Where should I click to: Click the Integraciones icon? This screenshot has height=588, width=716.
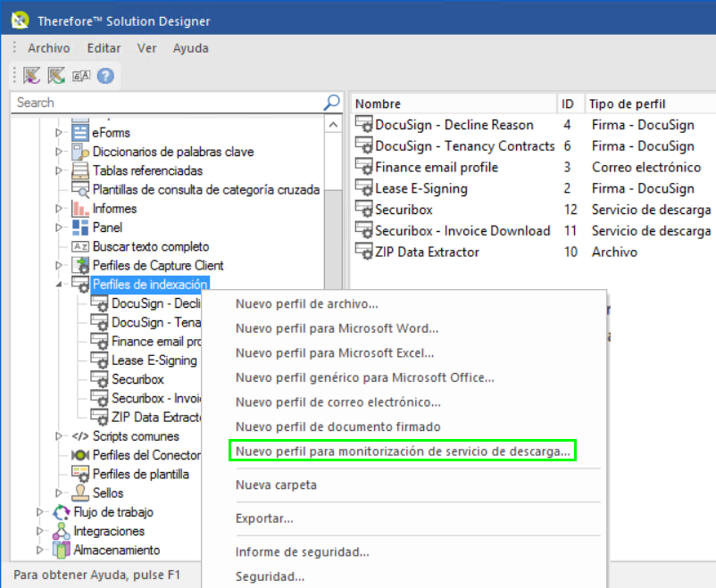point(61,531)
